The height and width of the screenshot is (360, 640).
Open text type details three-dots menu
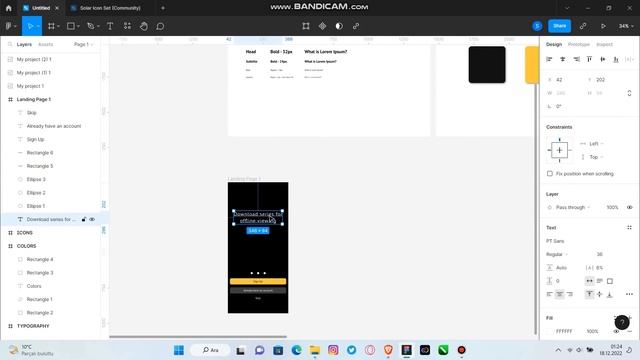tap(629, 294)
